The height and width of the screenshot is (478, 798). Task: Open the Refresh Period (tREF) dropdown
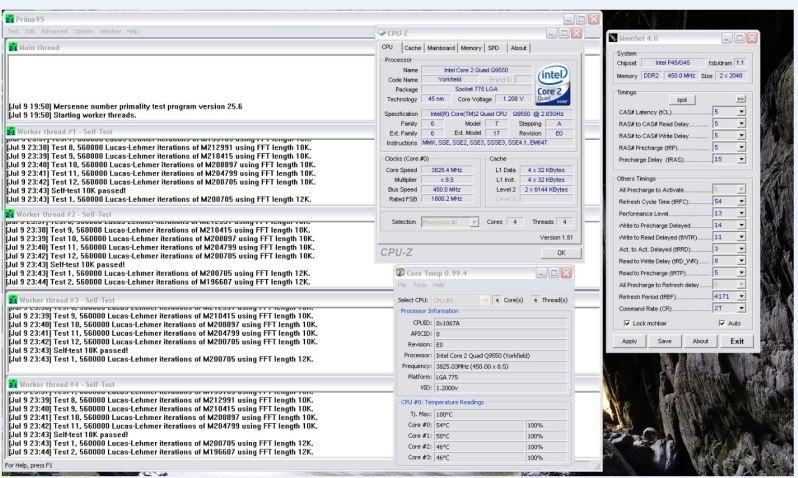[x=741, y=296]
